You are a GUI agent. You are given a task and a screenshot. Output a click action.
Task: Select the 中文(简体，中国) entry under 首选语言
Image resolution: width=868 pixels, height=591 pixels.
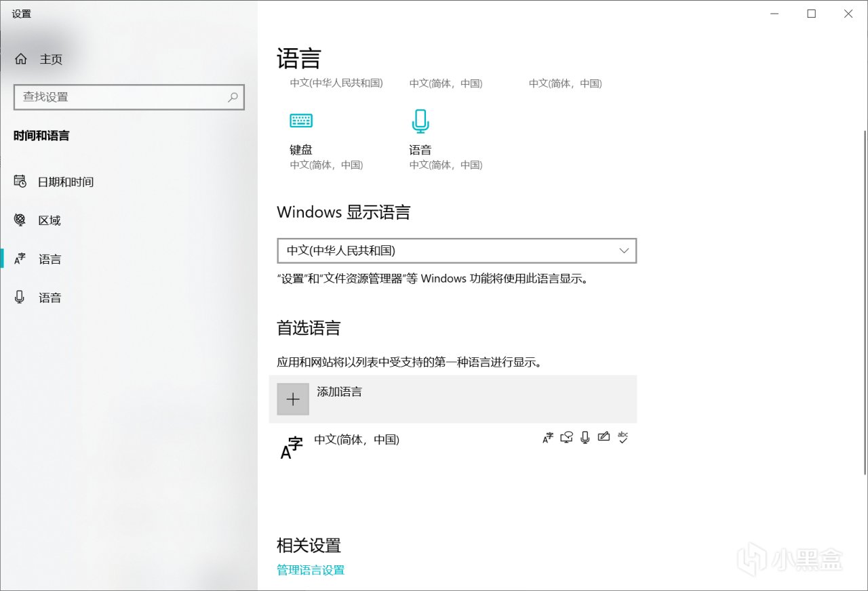453,446
